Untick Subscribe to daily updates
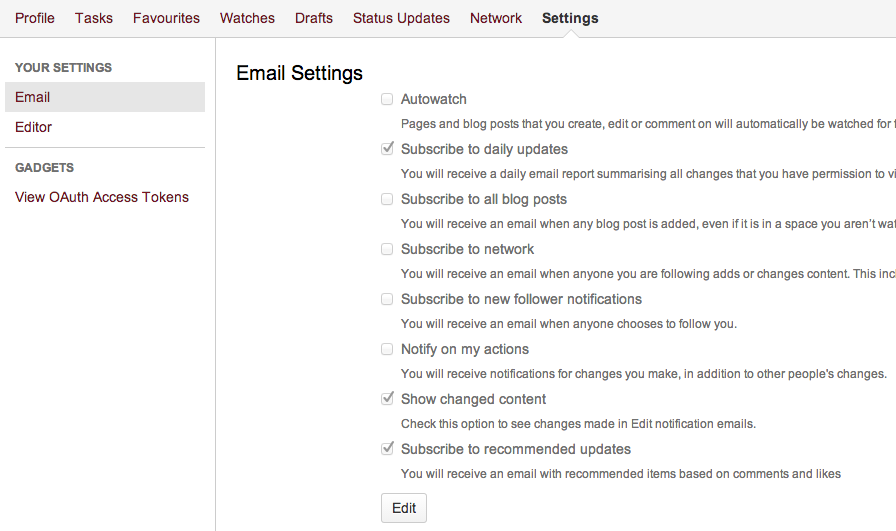The image size is (896, 531). [x=387, y=149]
